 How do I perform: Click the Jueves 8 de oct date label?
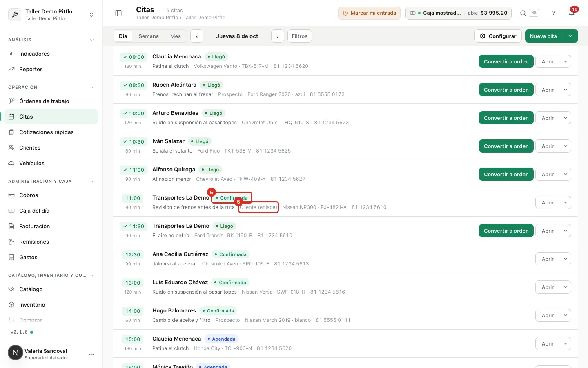(237, 36)
